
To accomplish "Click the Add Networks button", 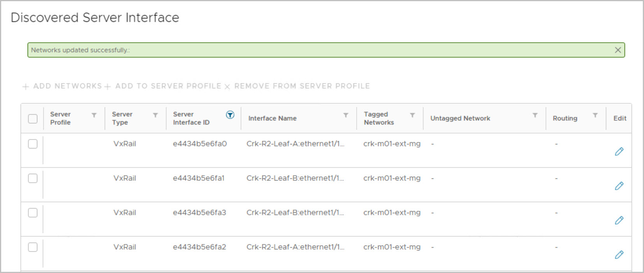I will 62,86.
